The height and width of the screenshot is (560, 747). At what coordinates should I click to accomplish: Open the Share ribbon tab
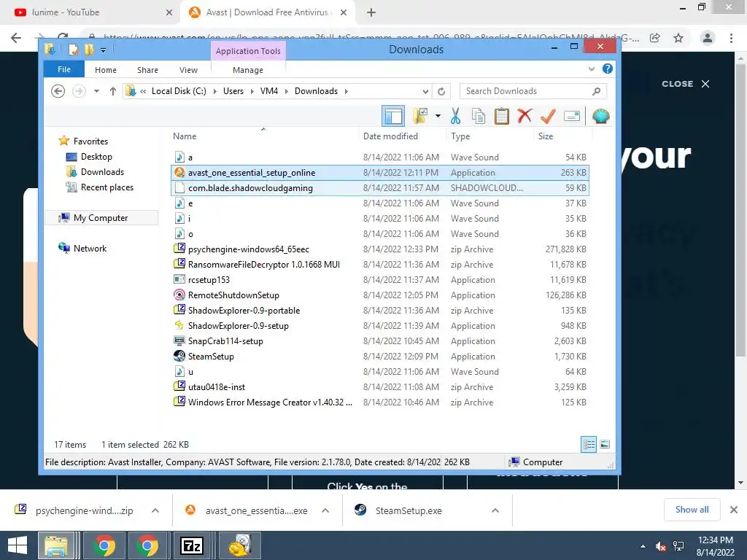click(147, 70)
